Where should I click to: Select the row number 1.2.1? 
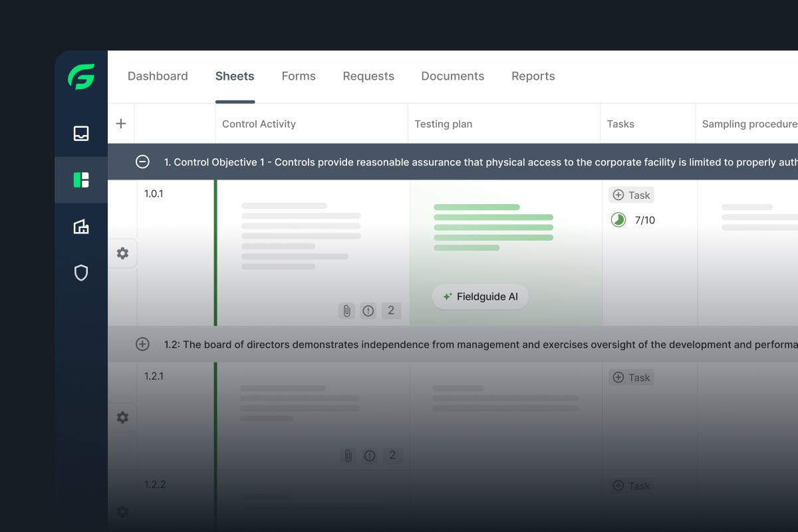(154, 376)
